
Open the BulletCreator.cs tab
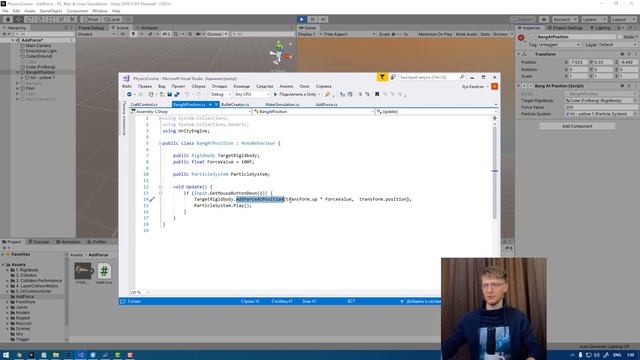[235, 105]
